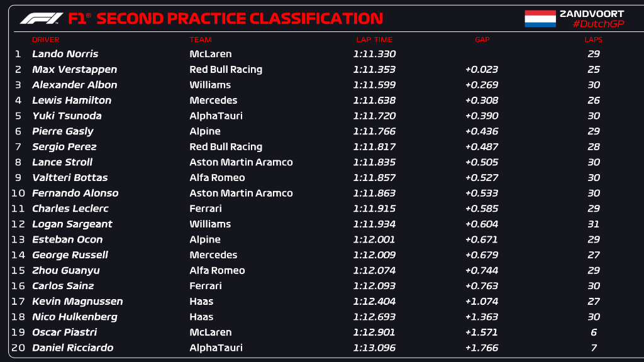Click the F1 logo icon
The width and height of the screenshot is (644, 362).
[x=42, y=18]
